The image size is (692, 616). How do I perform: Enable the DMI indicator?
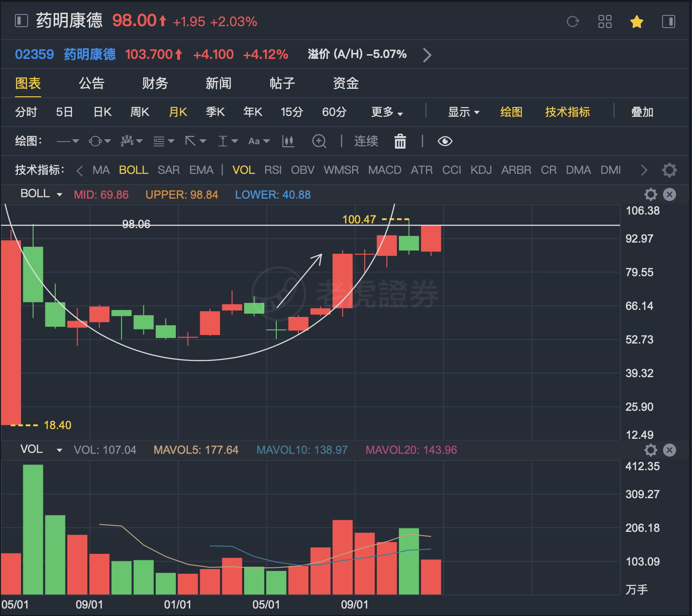point(611,170)
